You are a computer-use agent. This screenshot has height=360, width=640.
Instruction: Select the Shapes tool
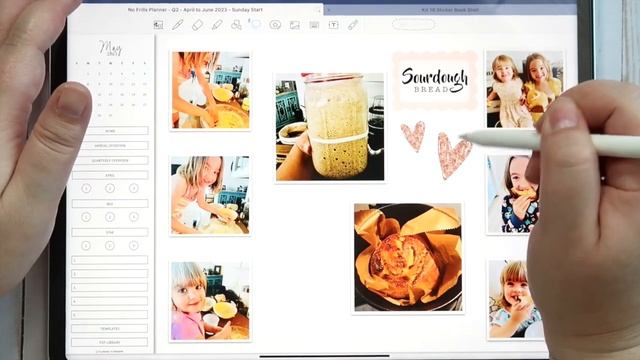coord(236,25)
